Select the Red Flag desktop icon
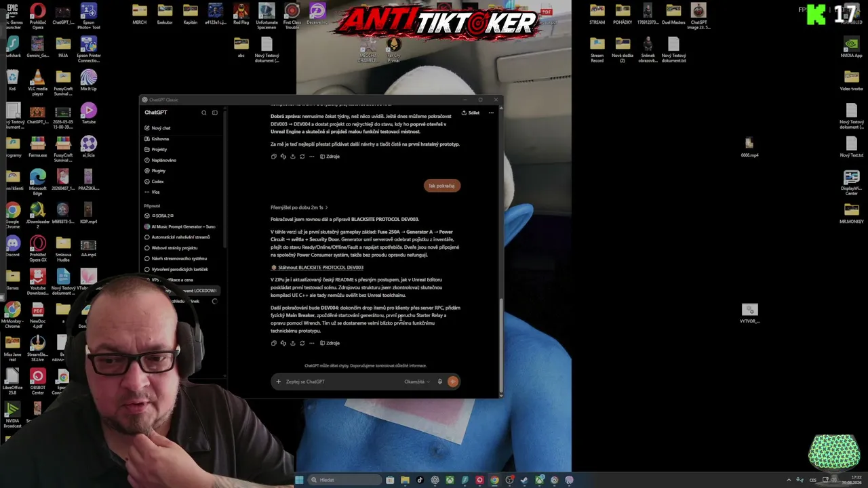The height and width of the screenshot is (488, 868). pyautogui.click(x=241, y=14)
